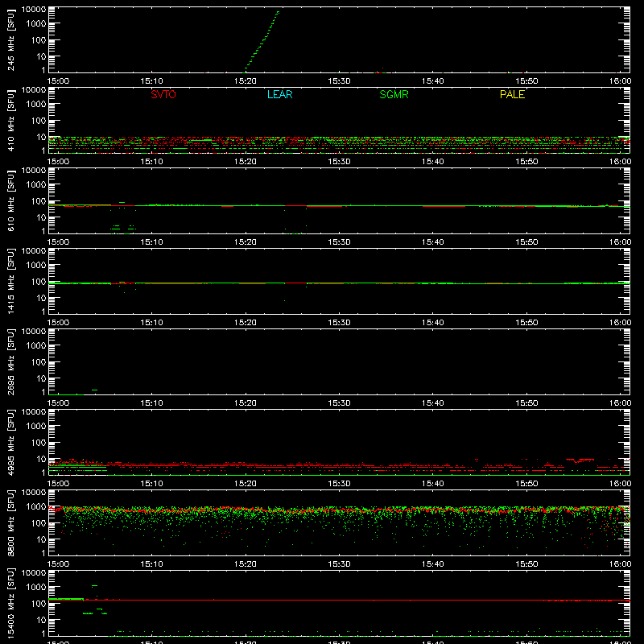Image resolution: width=644 pixels, height=644 pixels.
Task: Click the 1000 tick on 2695 MHz axis
Action: pos(36,346)
